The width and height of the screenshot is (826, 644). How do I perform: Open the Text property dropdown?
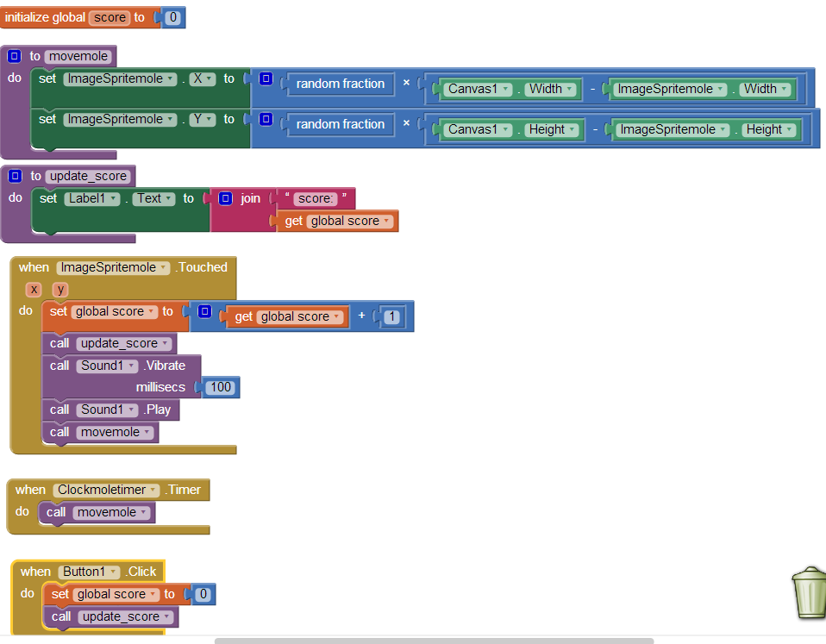coord(153,198)
